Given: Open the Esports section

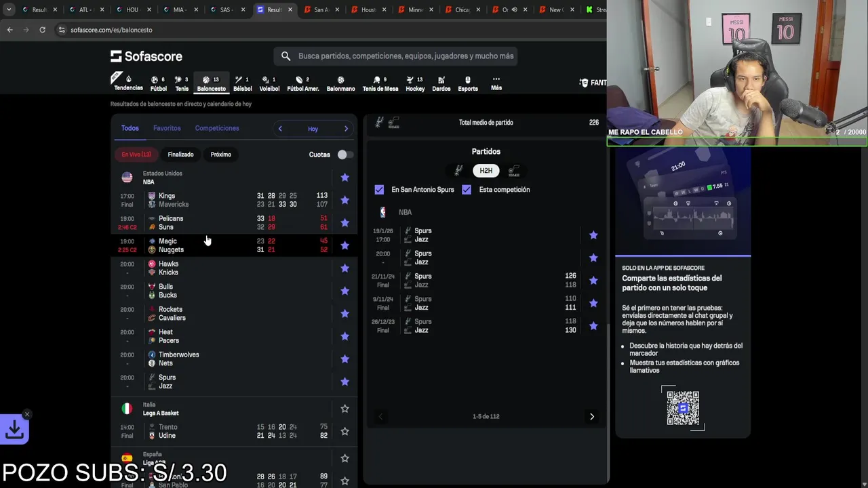Looking at the screenshot, I should click(468, 83).
